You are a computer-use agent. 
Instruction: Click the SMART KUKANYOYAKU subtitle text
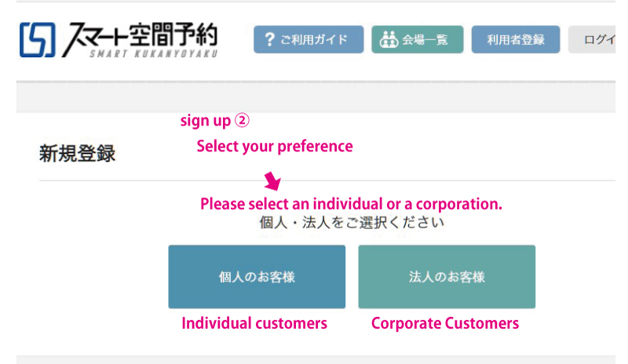coord(154,53)
